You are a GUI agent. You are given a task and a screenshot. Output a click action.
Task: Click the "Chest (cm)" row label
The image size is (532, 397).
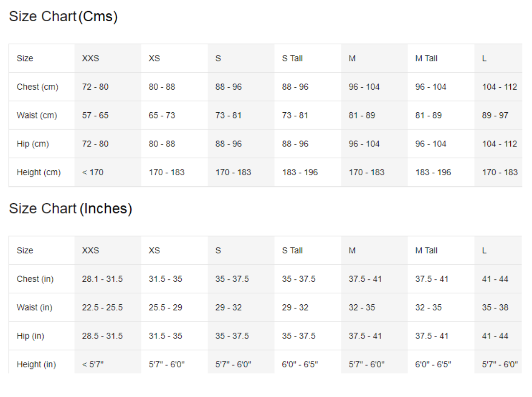point(37,87)
